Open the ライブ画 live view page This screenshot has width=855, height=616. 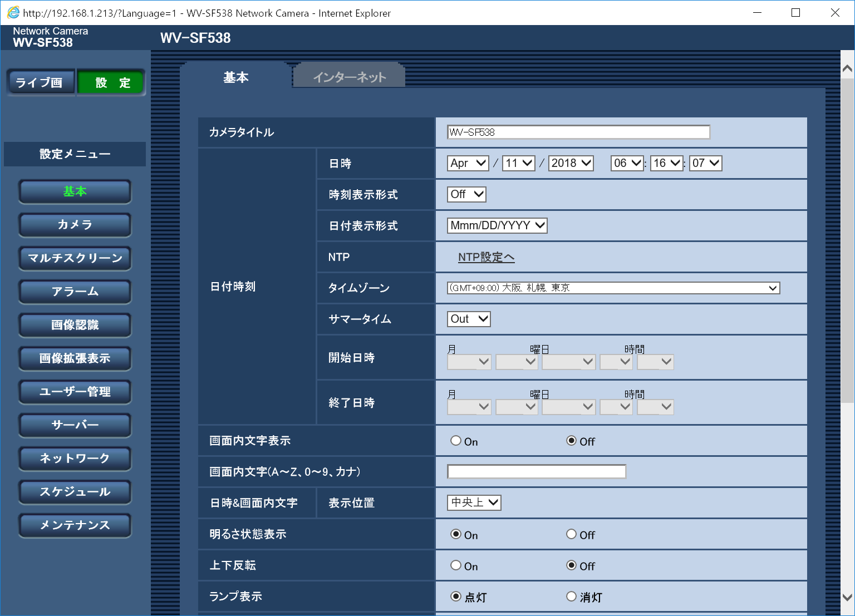[x=41, y=82]
